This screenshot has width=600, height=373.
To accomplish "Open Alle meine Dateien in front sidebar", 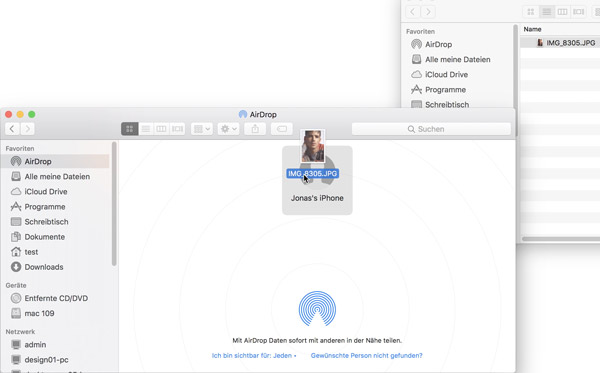I will [x=55, y=176].
